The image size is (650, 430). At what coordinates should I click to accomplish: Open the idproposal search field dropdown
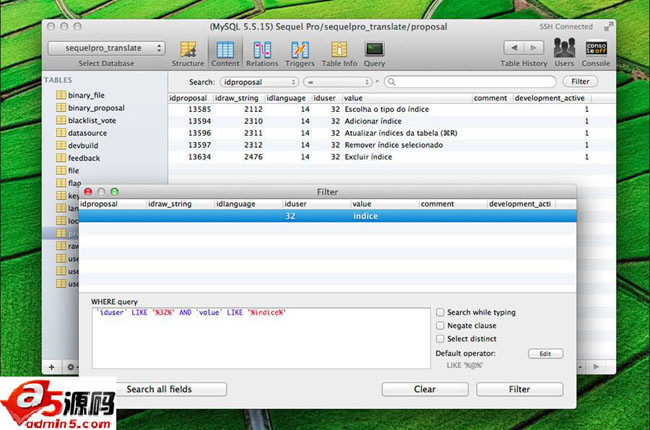(259, 82)
